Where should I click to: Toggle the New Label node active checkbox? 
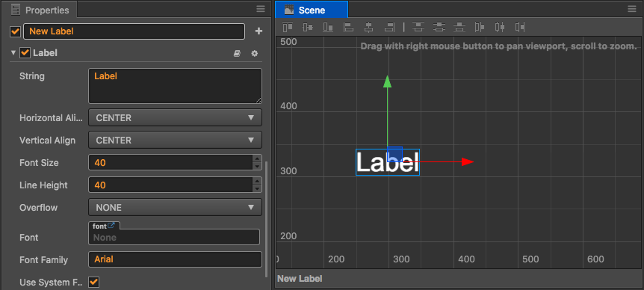16,31
